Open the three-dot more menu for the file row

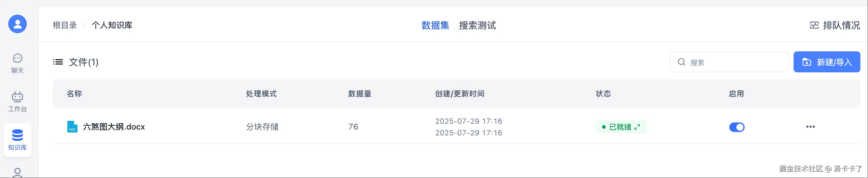click(x=810, y=127)
